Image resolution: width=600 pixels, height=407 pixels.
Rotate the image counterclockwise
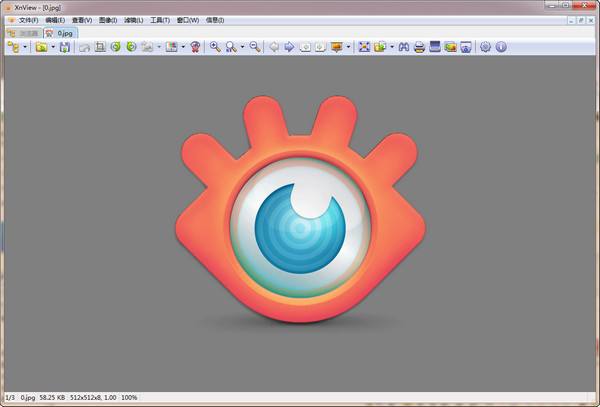116,47
